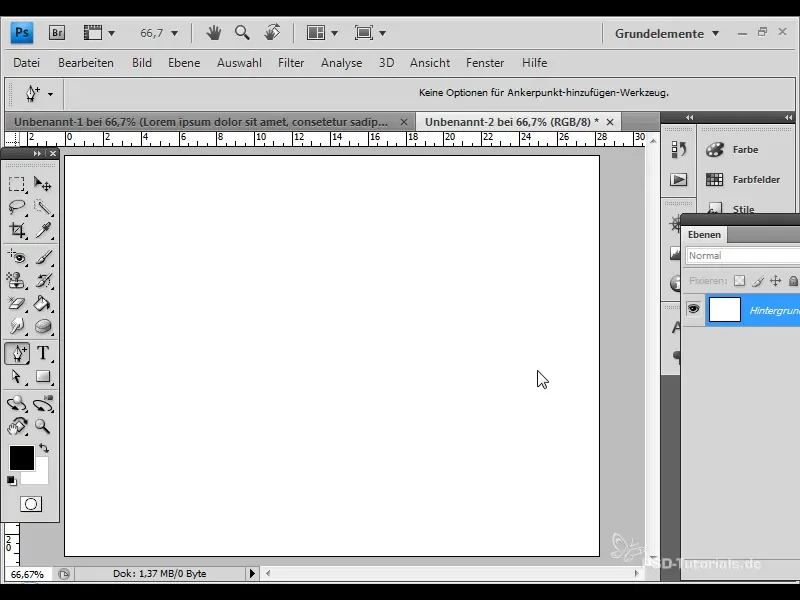Click the Zoom magnifier in application bar

[242, 33]
